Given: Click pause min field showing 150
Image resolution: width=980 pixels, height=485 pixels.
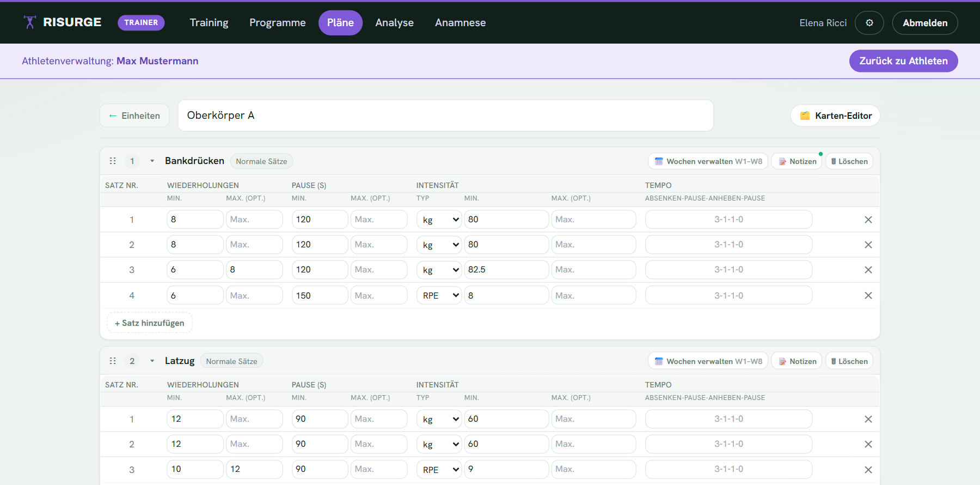Looking at the screenshot, I should (x=320, y=295).
